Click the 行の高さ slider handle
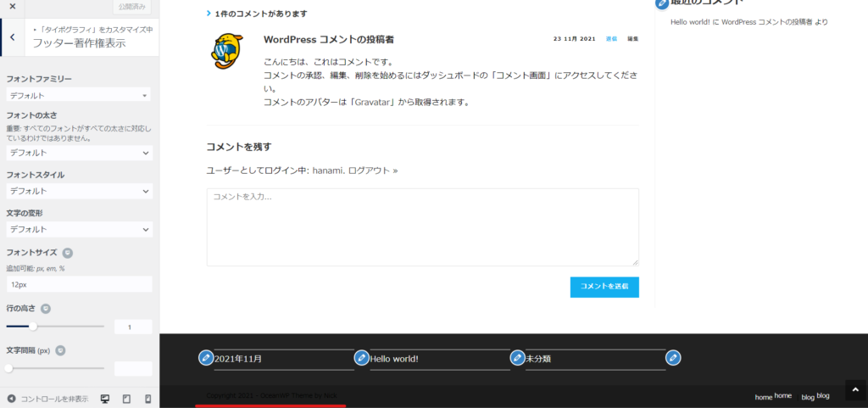This screenshot has height=408, width=868. pos(33,326)
